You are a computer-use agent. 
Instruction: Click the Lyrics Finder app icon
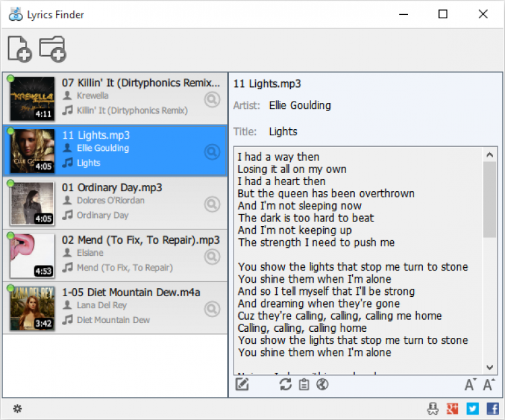click(15, 15)
